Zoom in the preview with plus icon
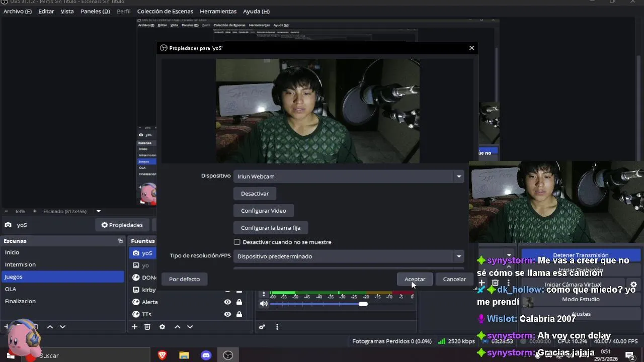Screen dimensions: 644x362 34,211
